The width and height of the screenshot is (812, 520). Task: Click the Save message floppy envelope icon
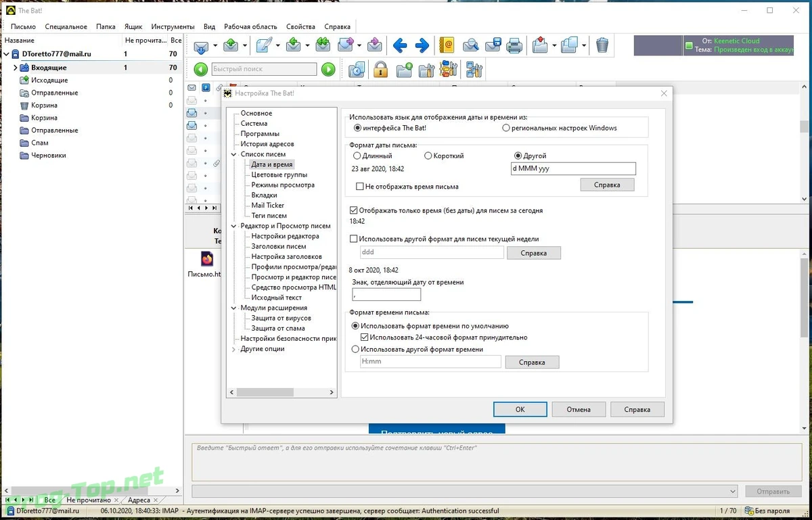click(493, 46)
